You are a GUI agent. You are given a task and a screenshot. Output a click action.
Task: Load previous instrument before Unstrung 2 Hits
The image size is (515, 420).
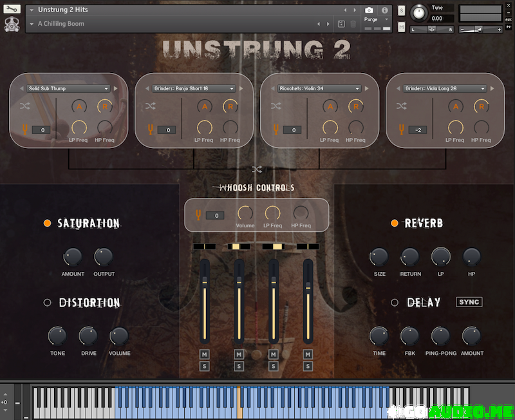345,10
